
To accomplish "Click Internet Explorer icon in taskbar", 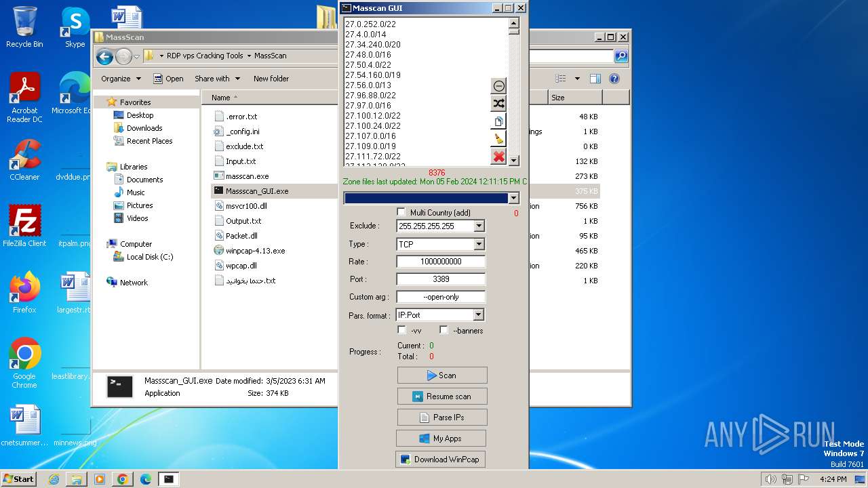I will coord(54,479).
